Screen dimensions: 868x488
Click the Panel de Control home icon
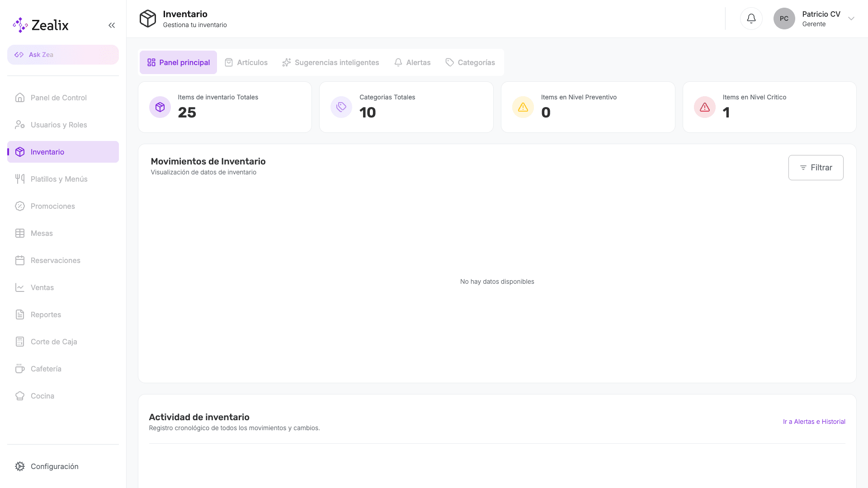[x=20, y=98]
